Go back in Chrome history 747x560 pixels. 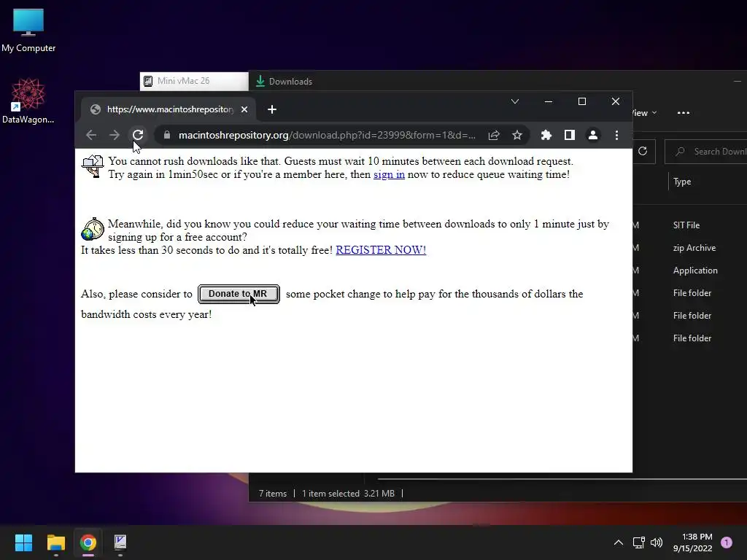[91, 135]
